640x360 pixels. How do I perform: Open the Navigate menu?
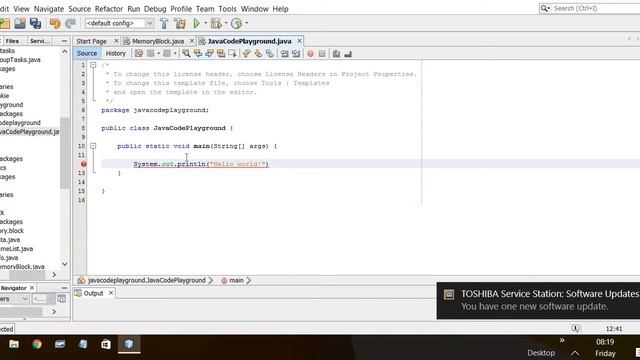coord(49,9)
